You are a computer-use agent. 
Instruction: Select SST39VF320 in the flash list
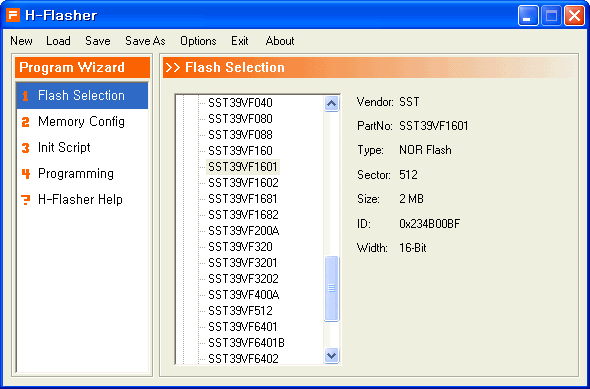[x=240, y=247]
